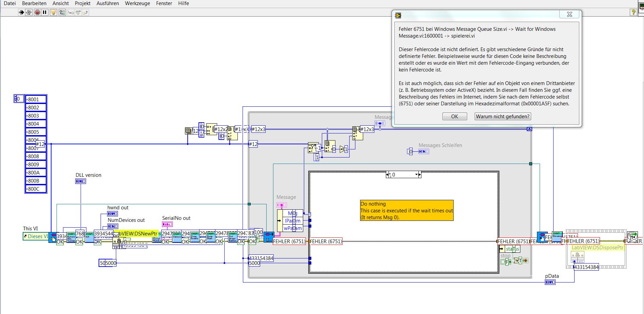Click the Run Continuously toolbar icon
Viewport: 644px width, 314px height.
click(x=29, y=13)
